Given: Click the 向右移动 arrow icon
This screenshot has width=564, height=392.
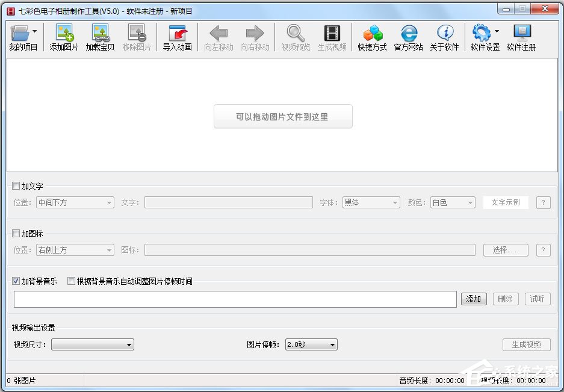Looking at the screenshot, I should (x=255, y=37).
